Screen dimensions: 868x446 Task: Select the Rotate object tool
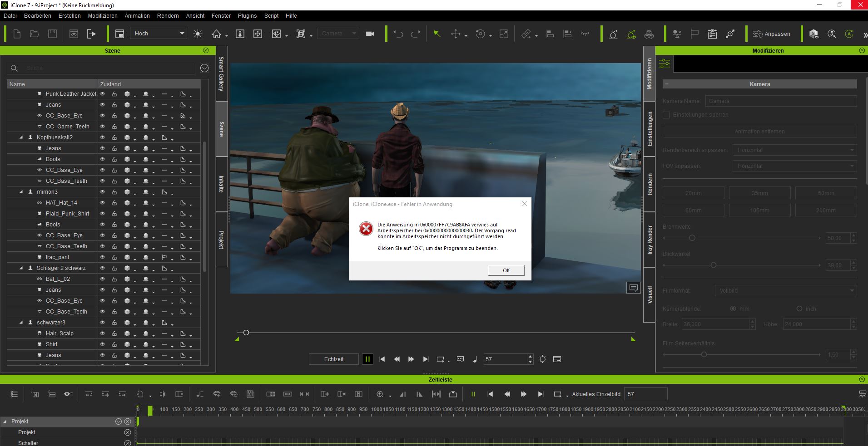[480, 34]
